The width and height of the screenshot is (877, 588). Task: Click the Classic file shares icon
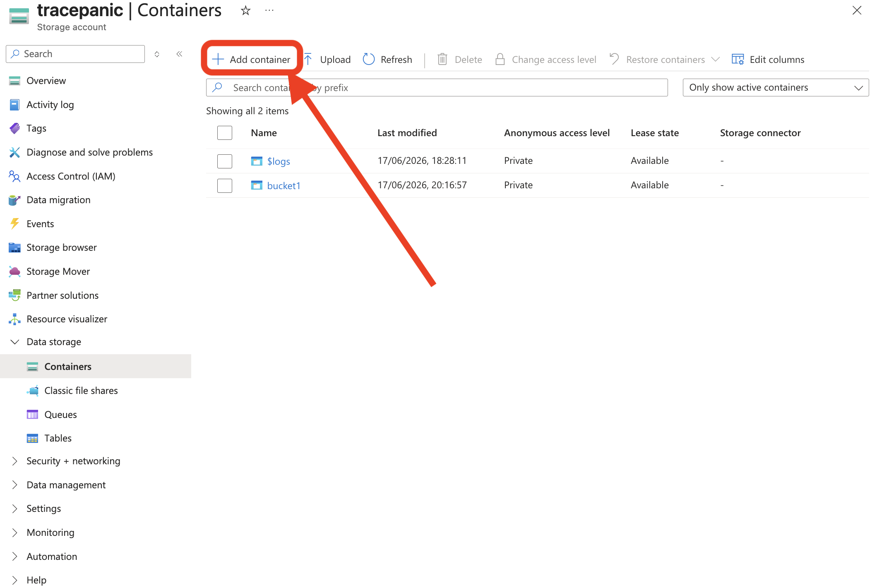tap(33, 391)
